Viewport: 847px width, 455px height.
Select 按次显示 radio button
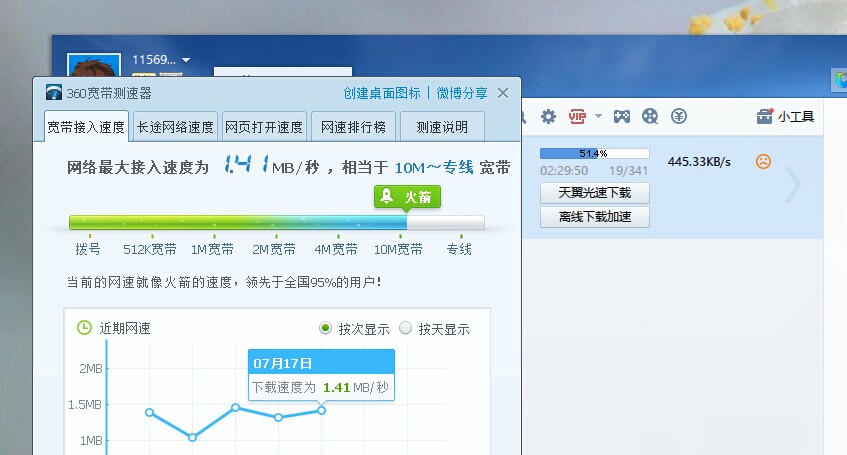pyautogui.click(x=325, y=328)
